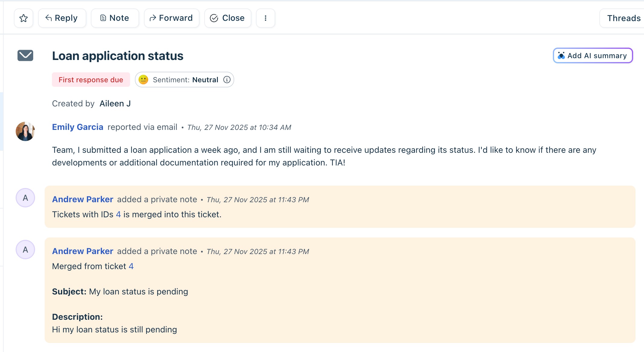The height and width of the screenshot is (352, 644).
Task: Open Emily Garcia's contact link
Action: pyautogui.click(x=78, y=127)
